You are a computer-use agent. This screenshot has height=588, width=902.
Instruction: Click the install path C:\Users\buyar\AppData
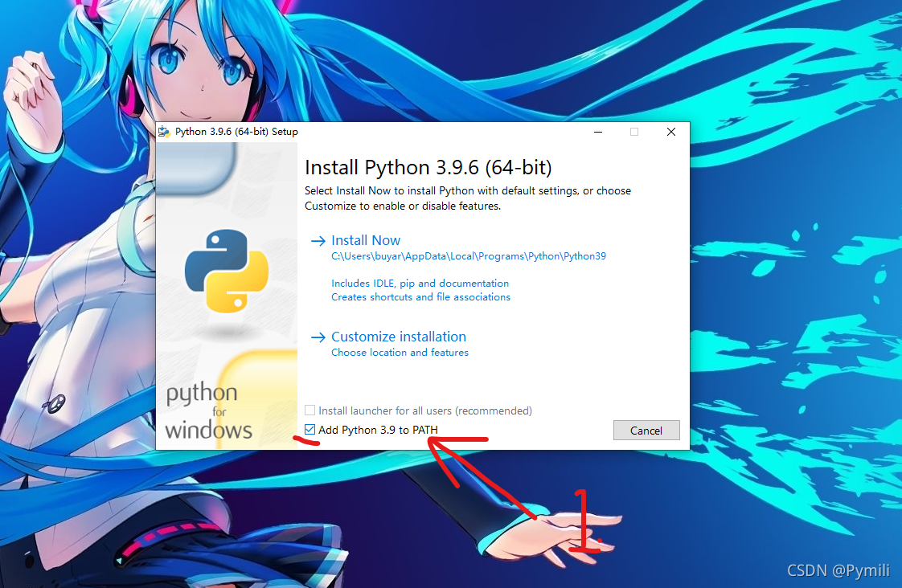click(x=469, y=255)
